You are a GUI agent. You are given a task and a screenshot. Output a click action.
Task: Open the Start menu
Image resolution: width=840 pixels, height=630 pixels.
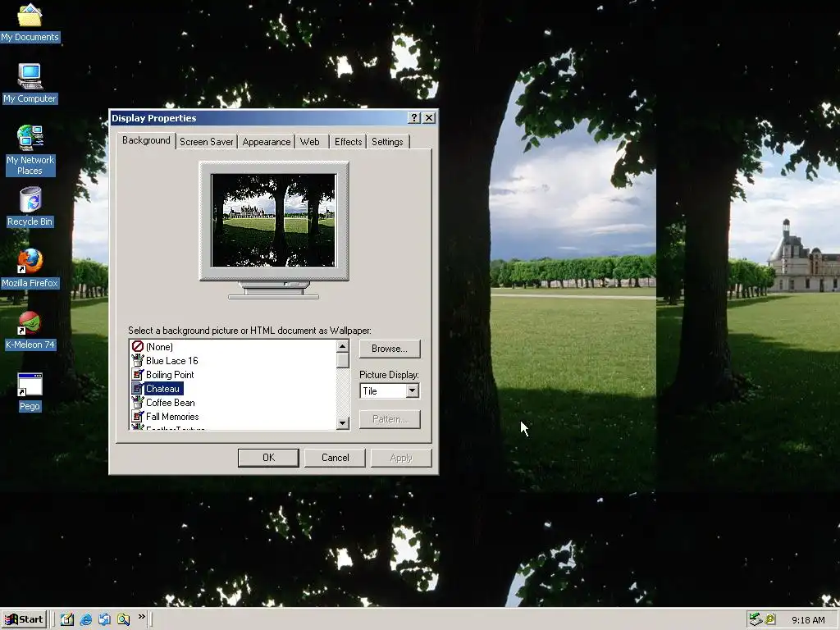pos(24,619)
